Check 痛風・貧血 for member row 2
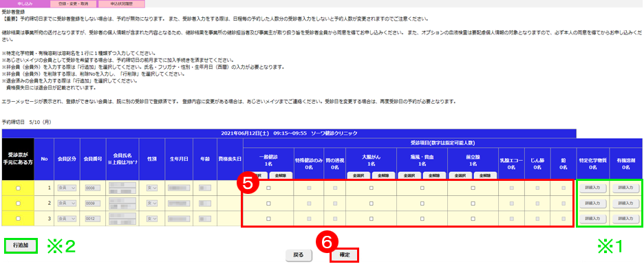 pyautogui.click(x=422, y=204)
